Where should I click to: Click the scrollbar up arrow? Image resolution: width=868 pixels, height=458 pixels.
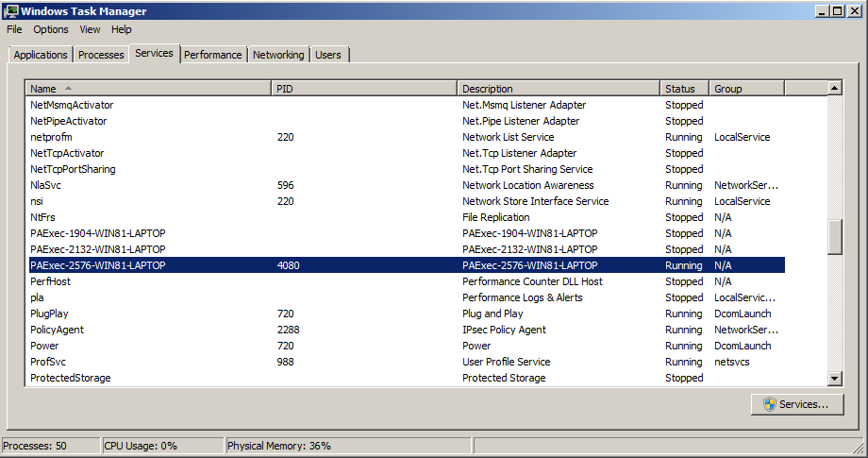(835, 88)
